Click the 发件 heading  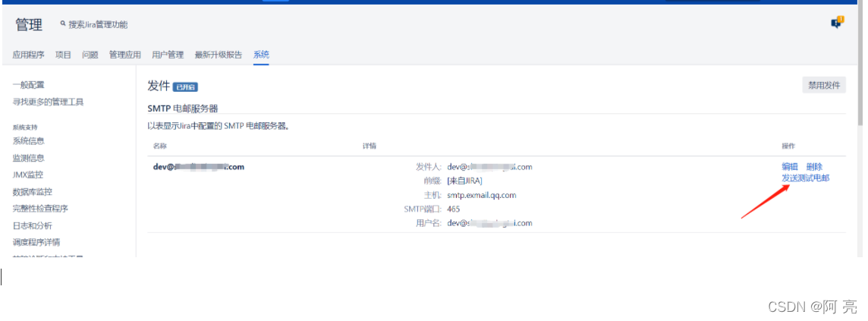[x=159, y=86]
